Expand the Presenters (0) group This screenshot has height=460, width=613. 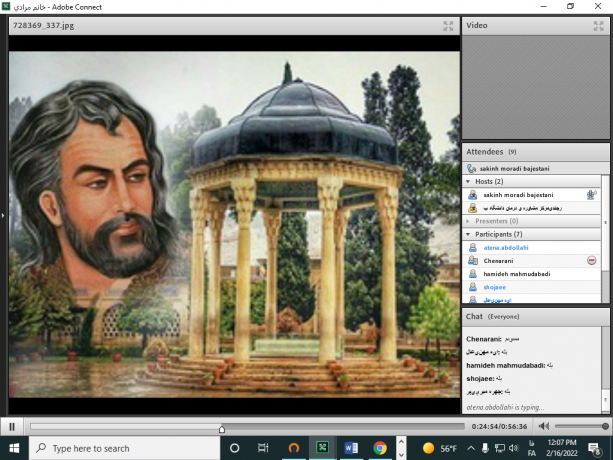click(x=468, y=221)
